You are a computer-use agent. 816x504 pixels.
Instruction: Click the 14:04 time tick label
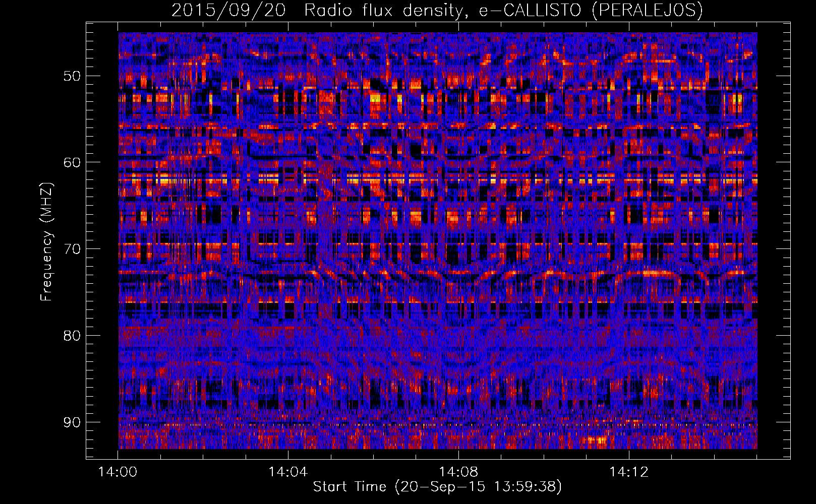(x=288, y=472)
